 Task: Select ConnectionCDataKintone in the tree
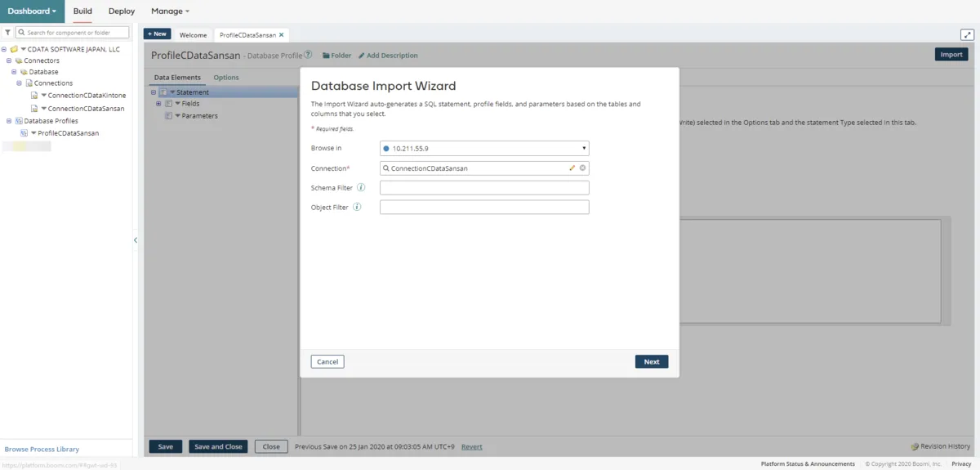click(x=86, y=96)
